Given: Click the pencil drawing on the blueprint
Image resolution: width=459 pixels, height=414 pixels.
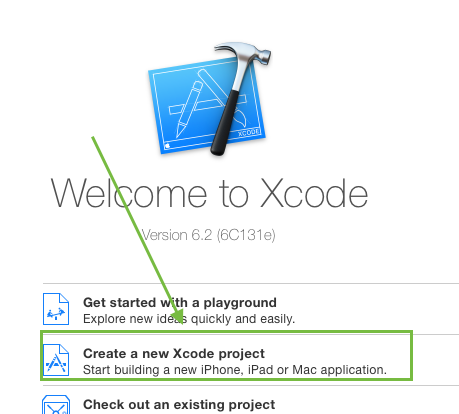Looking at the screenshot, I should click(189, 110).
